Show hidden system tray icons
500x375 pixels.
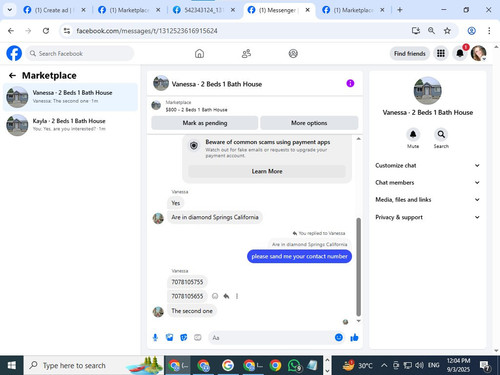coord(384,365)
